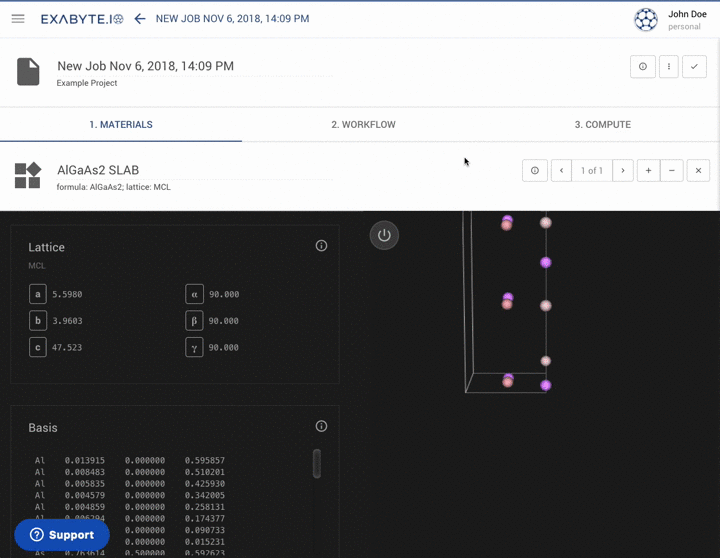Click the Basis panel scrollbar handle
The width and height of the screenshot is (720, 558).
[x=317, y=463]
